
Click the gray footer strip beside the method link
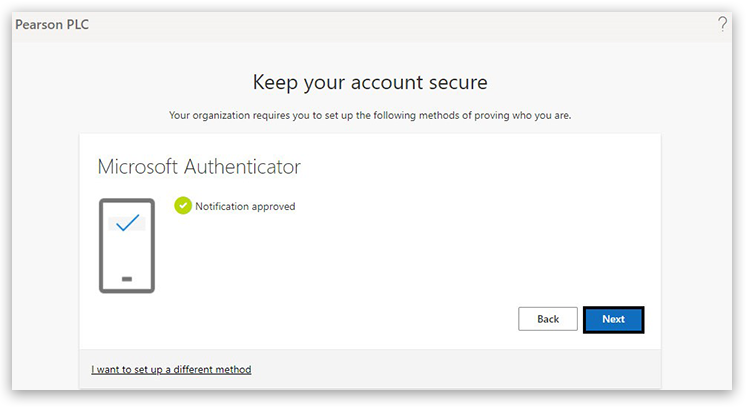450,370
